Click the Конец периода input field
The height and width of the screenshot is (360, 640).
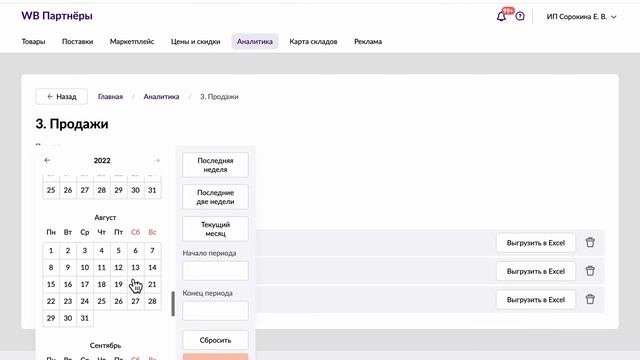point(216,311)
